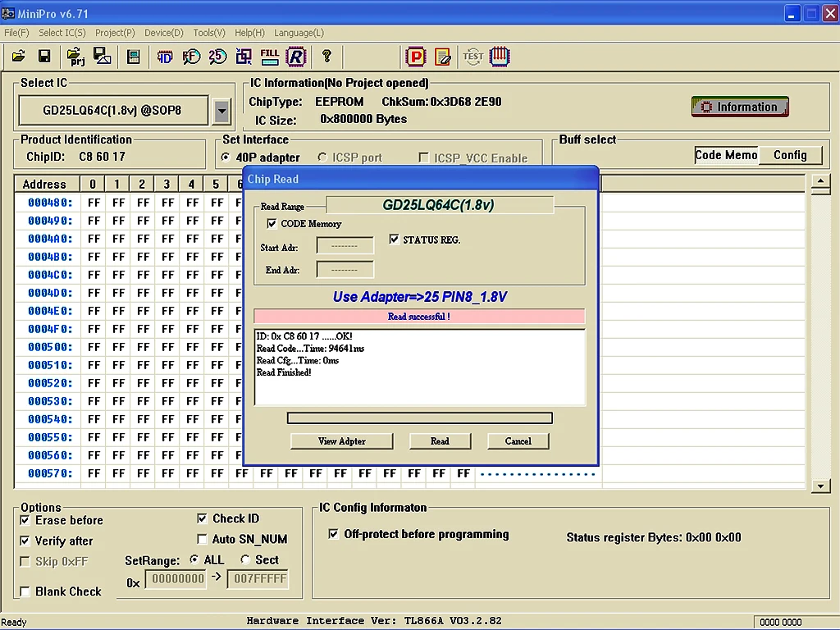
Task: Click the Chip Read progress bar
Action: (x=419, y=418)
